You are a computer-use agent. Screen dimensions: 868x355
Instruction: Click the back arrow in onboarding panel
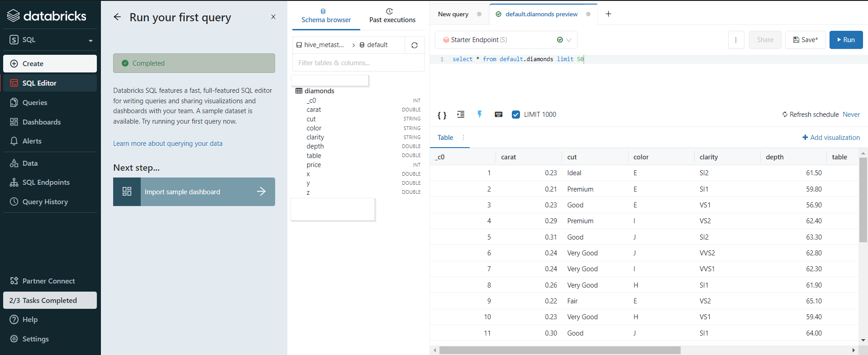[117, 17]
